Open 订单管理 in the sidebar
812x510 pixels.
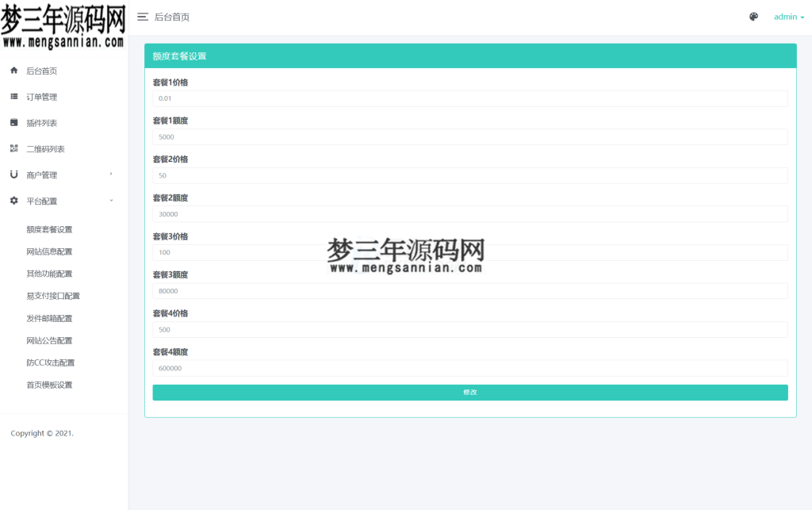click(x=42, y=97)
